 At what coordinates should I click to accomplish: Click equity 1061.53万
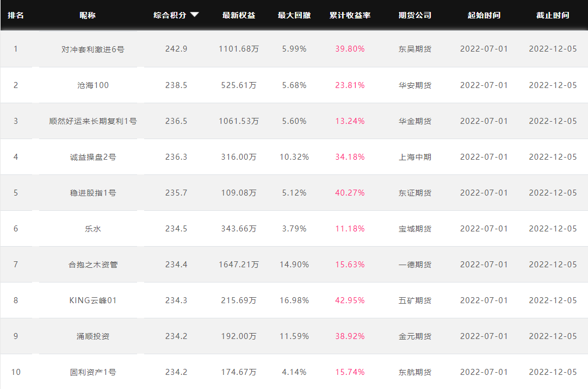239,121
